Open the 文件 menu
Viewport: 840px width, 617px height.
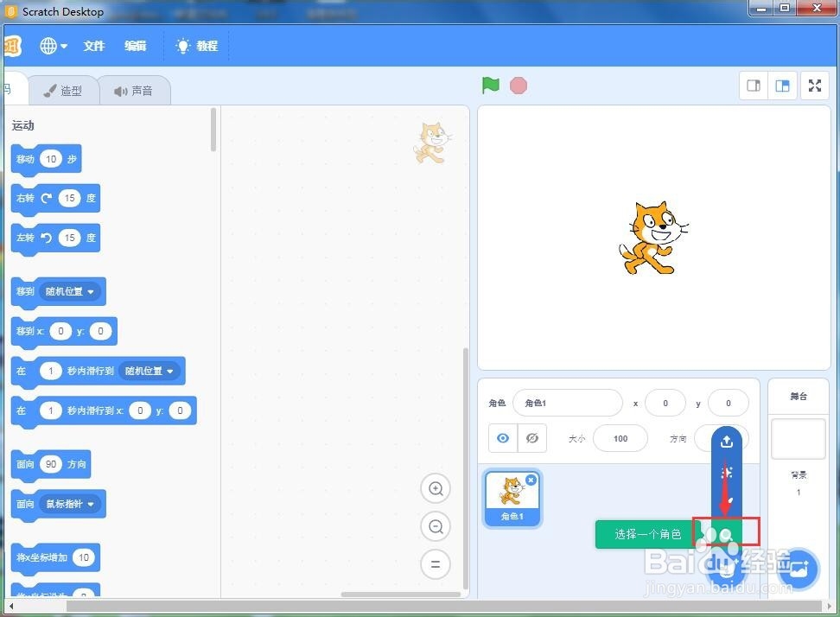pos(93,46)
